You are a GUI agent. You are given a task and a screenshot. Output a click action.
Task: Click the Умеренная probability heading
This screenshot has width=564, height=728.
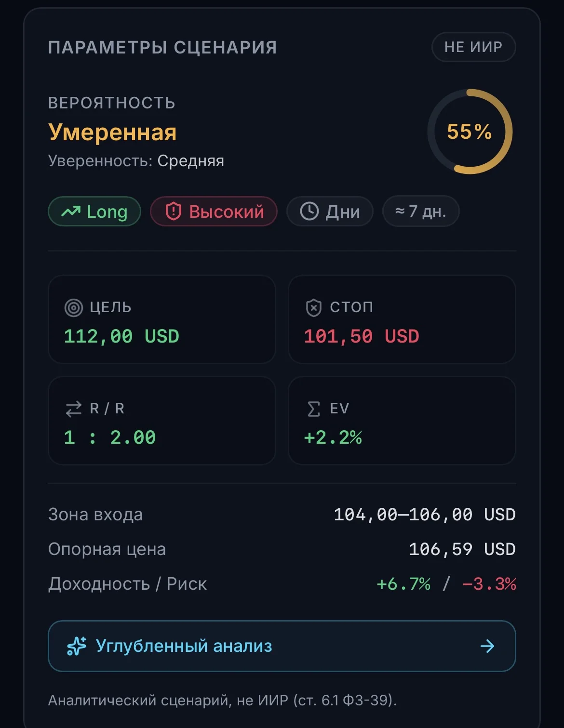pos(112,132)
